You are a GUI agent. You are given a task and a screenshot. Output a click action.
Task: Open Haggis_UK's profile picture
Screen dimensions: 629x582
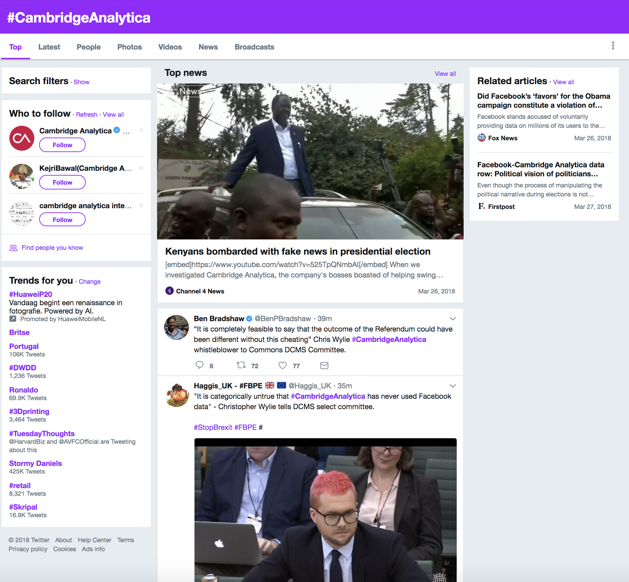177,395
